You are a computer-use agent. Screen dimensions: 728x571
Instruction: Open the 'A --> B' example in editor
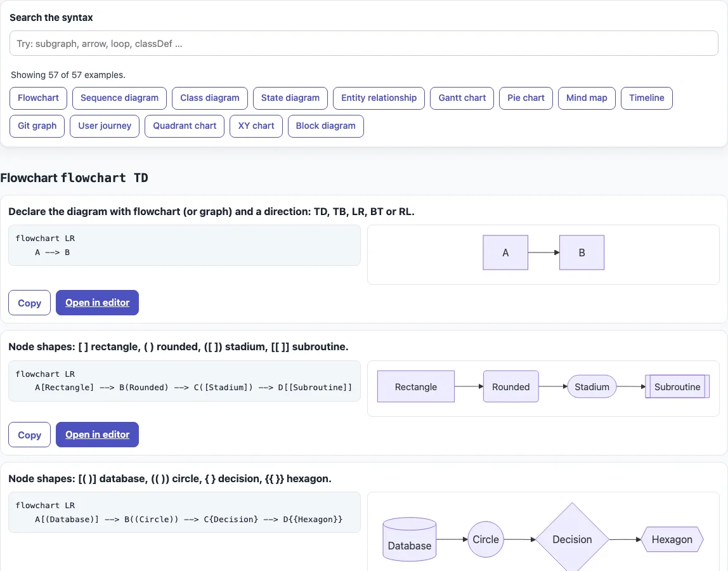coord(98,303)
